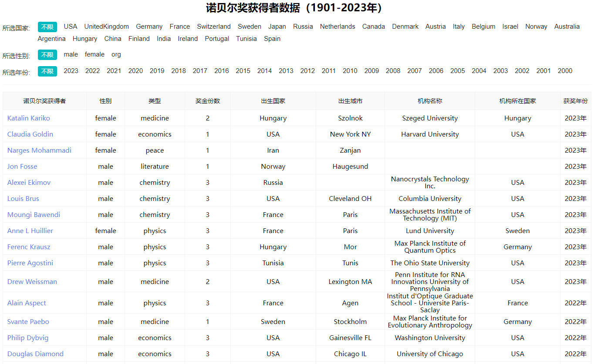Open Moungi Bawendi's profile link
594x364 pixels.
click(x=34, y=215)
